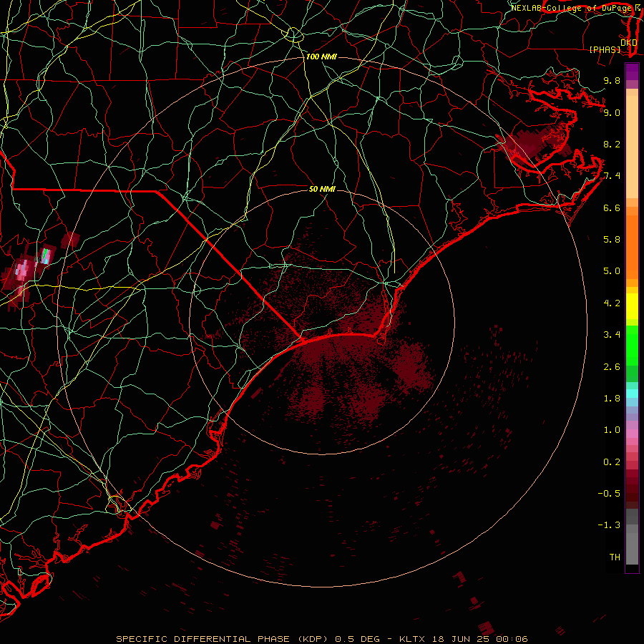The width and height of the screenshot is (644, 644).
Task: Click the 1.0 value on the color scale
Action: pyautogui.click(x=612, y=430)
